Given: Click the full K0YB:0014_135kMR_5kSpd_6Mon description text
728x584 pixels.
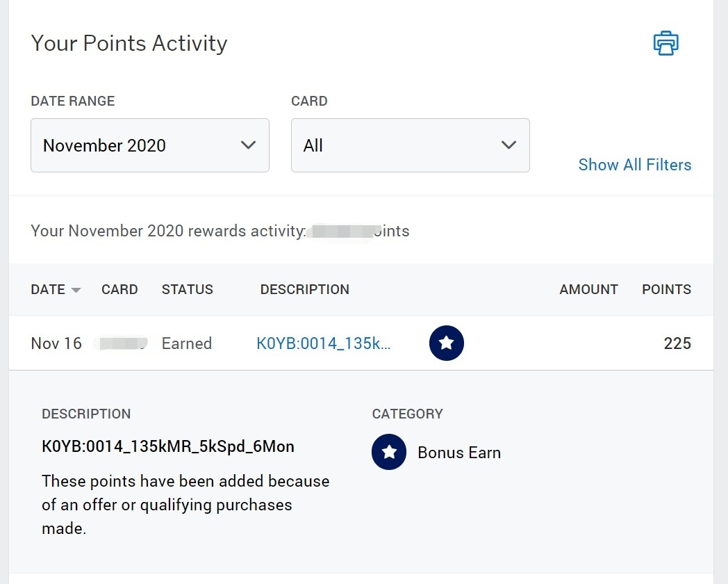Looking at the screenshot, I should click(168, 446).
